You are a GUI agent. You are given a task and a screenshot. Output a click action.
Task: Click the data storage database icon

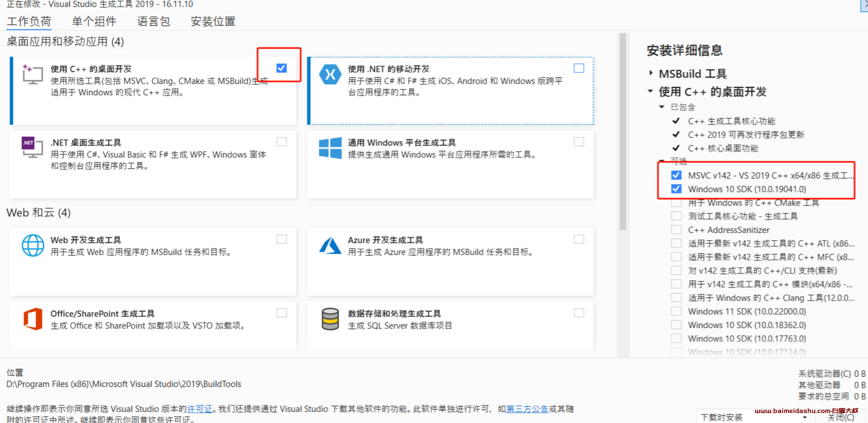pos(330,319)
